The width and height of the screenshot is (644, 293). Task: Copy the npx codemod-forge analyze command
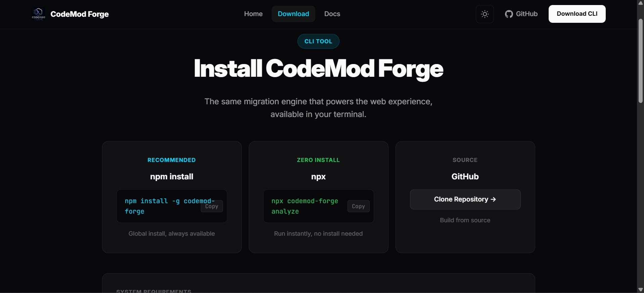point(358,206)
